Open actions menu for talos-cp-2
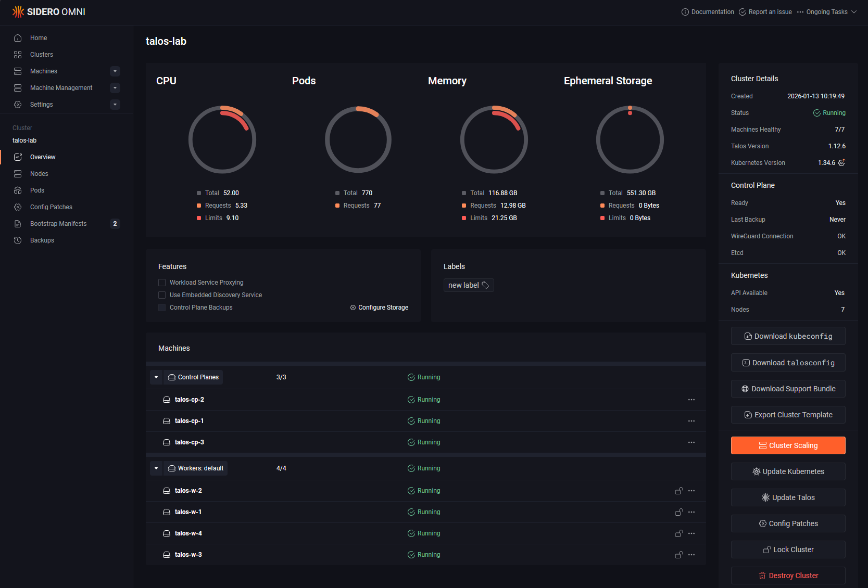Image resolution: width=868 pixels, height=588 pixels. tap(691, 400)
